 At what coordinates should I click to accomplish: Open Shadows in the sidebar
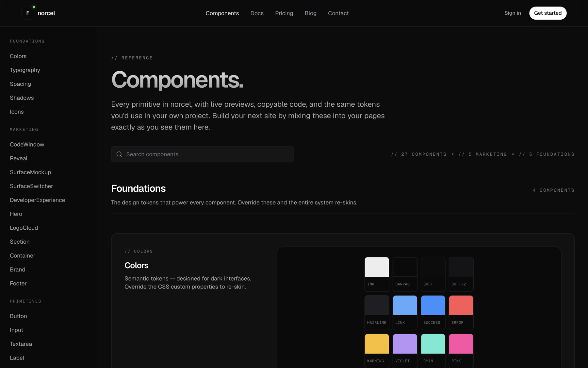[x=22, y=98]
